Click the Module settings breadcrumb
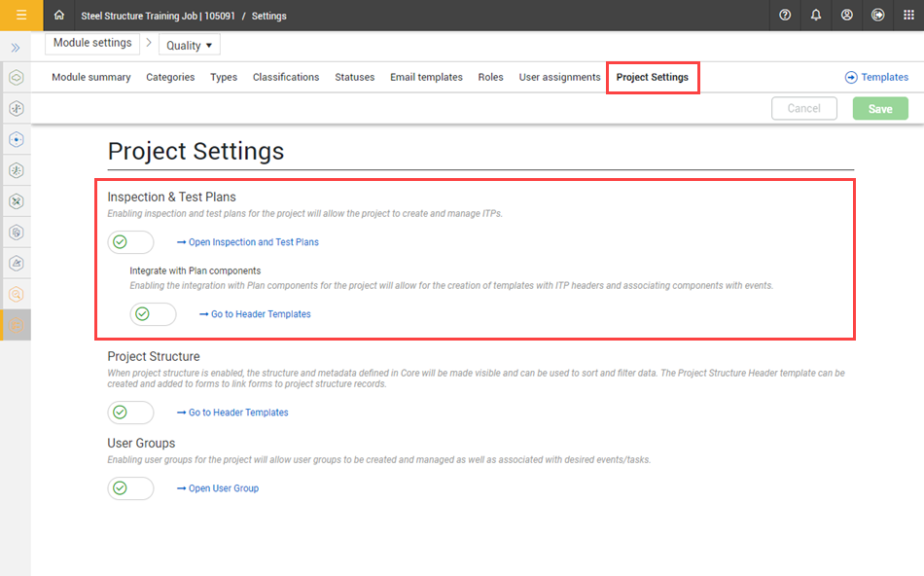 click(91, 43)
